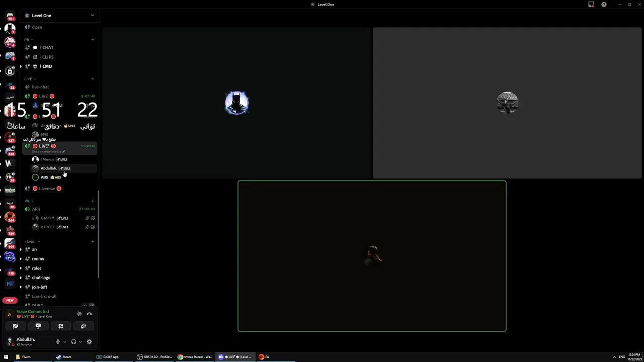Viewport: 644px width, 362px height.
Task: Open the an log channel
Action: (x=60, y=249)
